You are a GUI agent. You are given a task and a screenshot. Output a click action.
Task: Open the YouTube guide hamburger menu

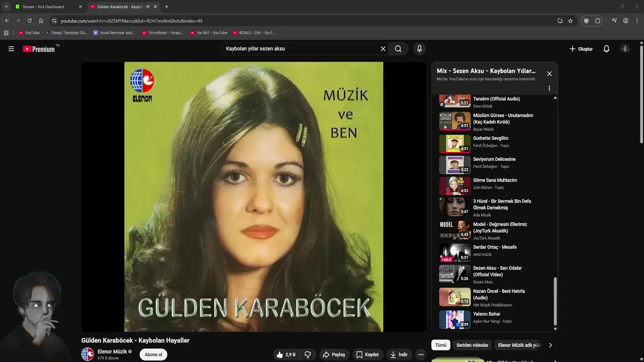(x=11, y=49)
